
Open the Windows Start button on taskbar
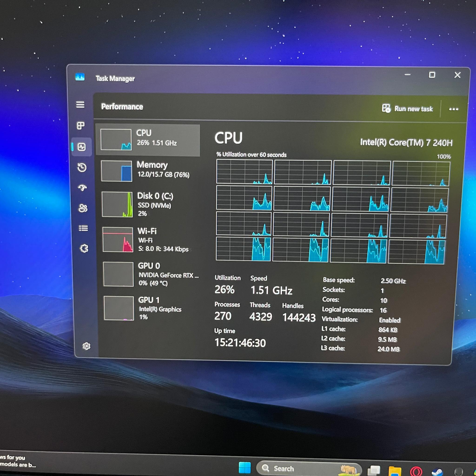point(245,467)
